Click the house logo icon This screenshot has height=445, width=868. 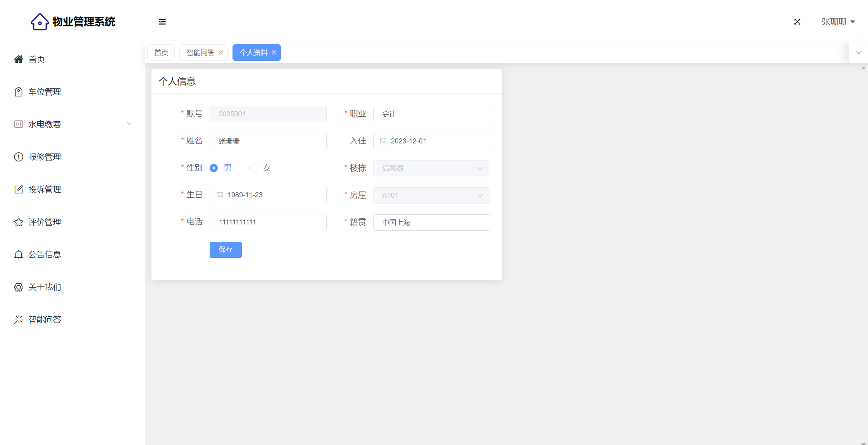40,22
